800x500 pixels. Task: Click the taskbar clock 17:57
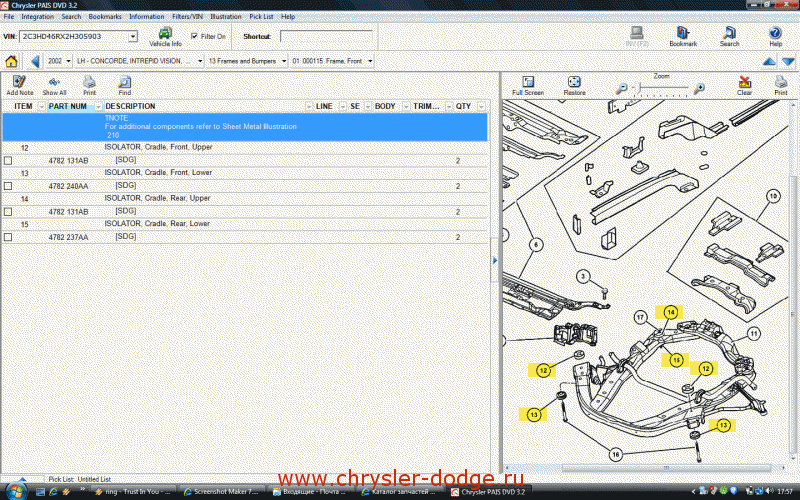[x=785, y=492]
